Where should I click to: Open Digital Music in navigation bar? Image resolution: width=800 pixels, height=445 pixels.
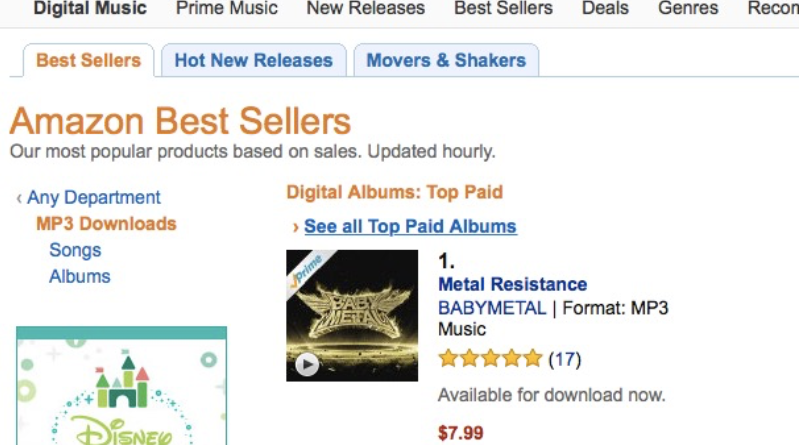pyautogui.click(x=90, y=8)
